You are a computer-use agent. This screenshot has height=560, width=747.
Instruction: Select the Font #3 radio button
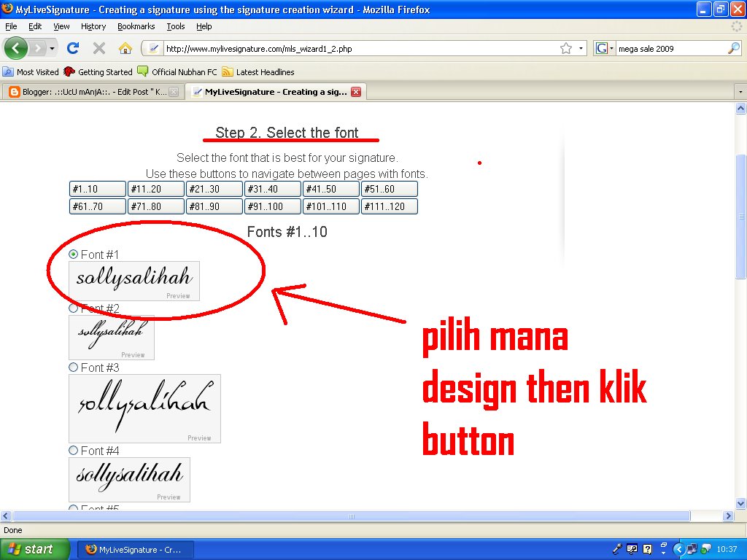[74, 367]
